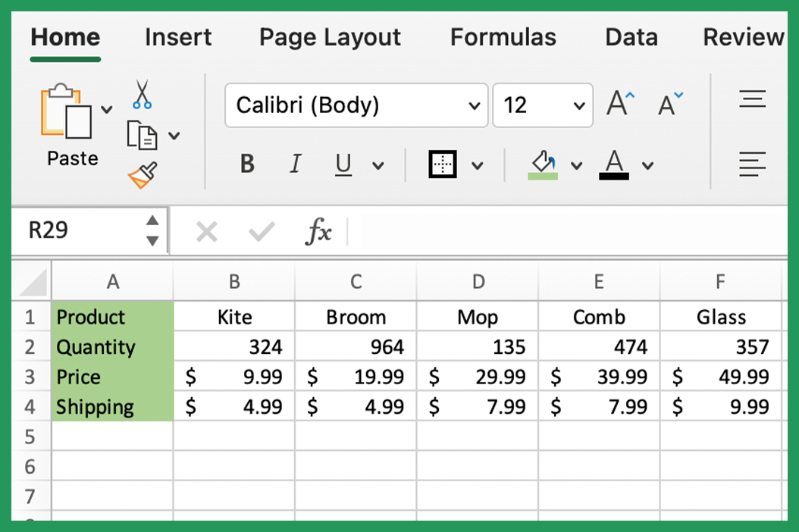The image size is (799, 532).
Task: Activate the Format Painter
Action: click(141, 174)
